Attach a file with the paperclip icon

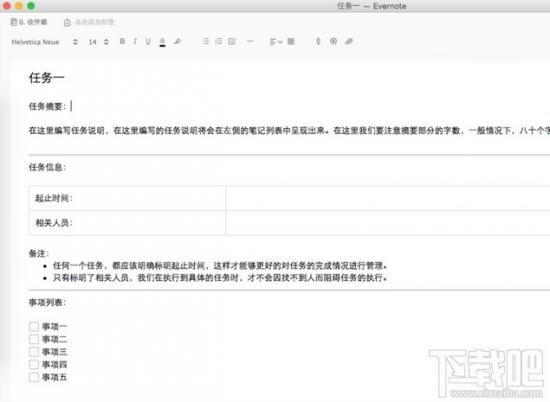point(318,41)
